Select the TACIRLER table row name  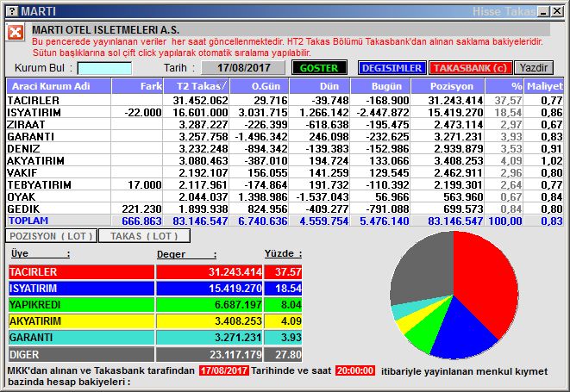pos(34,100)
